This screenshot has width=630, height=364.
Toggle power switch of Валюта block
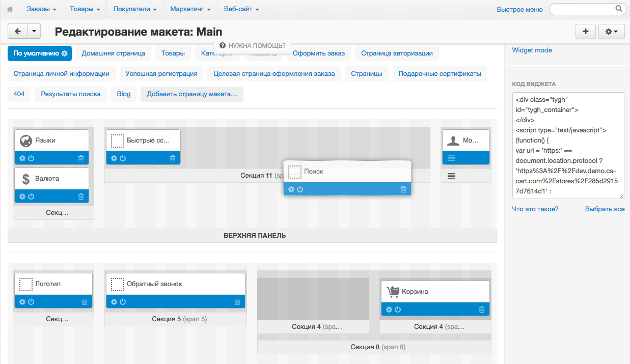31,197
